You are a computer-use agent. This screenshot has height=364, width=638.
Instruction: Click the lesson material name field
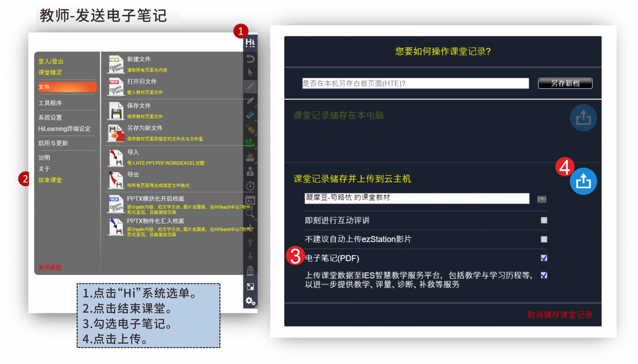(417, 198)
